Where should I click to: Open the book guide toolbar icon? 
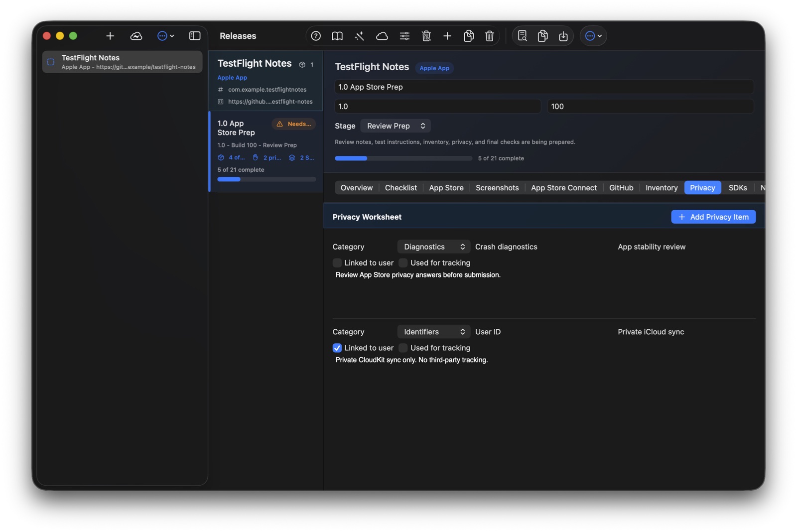tap(337, 36)
